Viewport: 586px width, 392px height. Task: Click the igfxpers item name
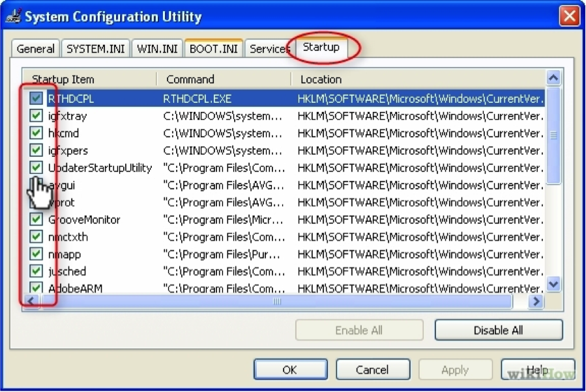coord(68,151)
